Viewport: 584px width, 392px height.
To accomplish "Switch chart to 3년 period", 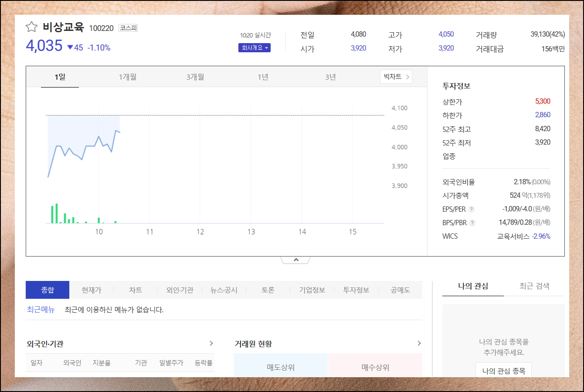I will pyautogui.click(x=330, y=77).
